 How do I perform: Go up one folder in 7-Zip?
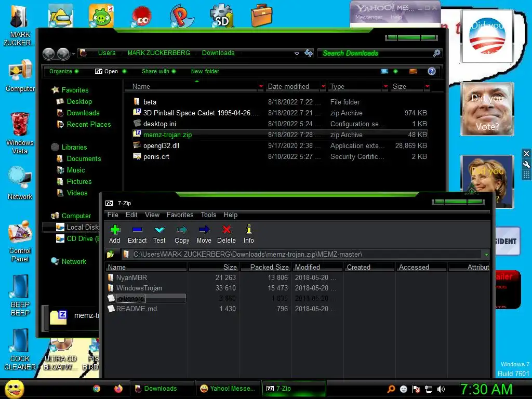111,254
